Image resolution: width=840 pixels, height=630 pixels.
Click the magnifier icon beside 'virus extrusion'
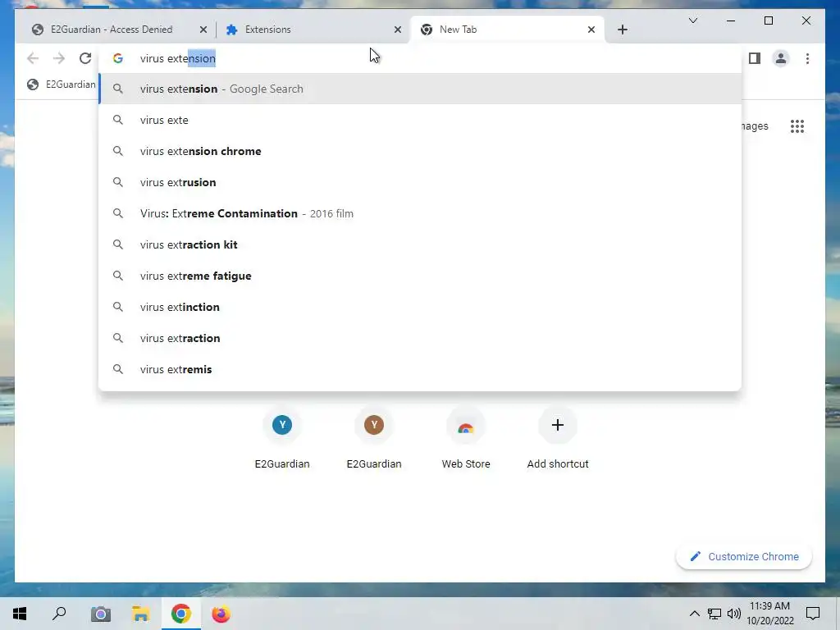click(x=118, y=182)
